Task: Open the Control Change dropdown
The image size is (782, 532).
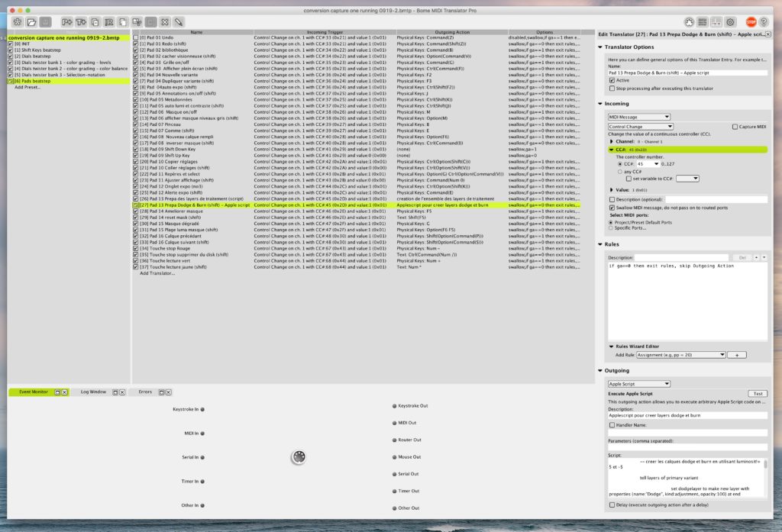Action: click(x=641, y=127)
